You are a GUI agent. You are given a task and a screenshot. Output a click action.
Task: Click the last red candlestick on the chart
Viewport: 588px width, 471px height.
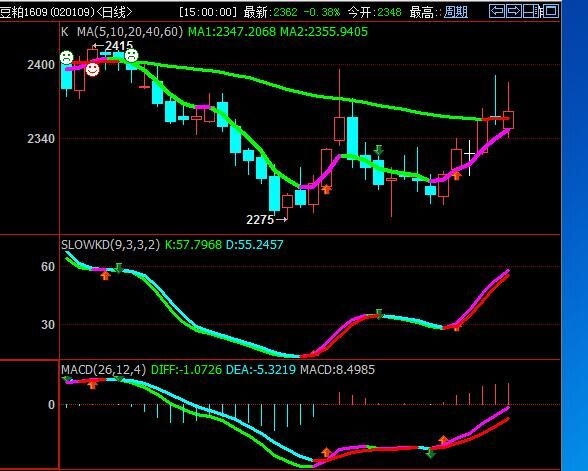[x=508, y=120]
